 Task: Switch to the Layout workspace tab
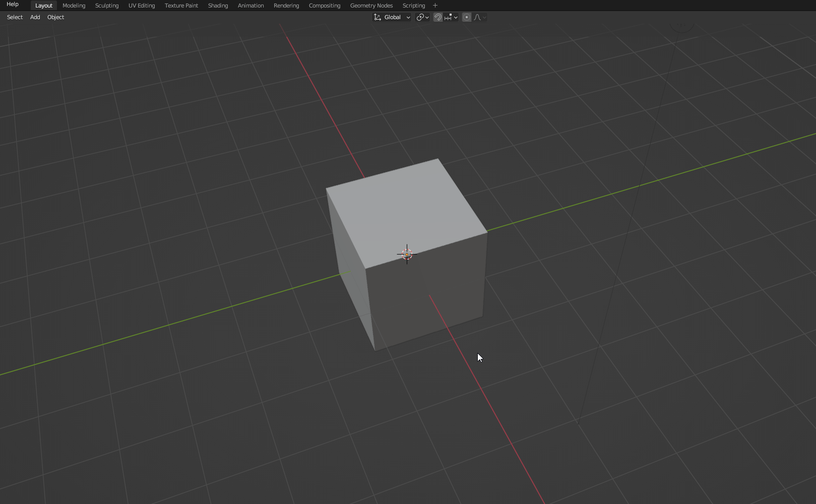click(44, 6)
